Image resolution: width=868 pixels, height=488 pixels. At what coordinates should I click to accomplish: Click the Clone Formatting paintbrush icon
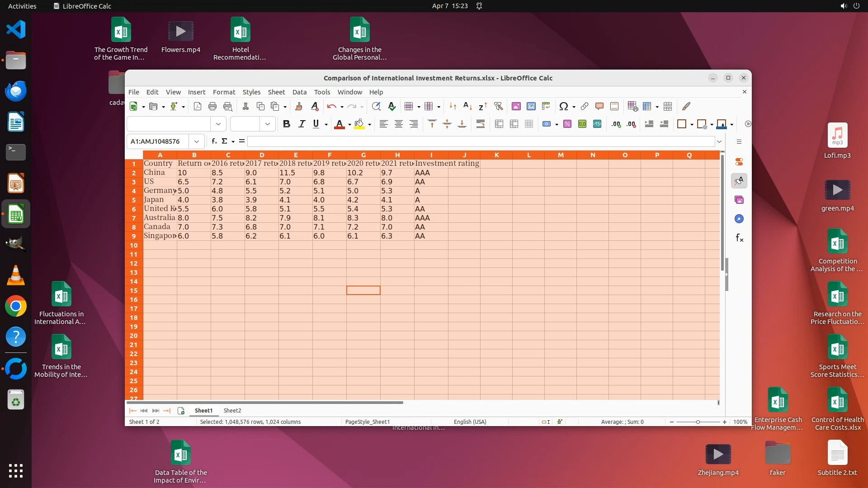tap(298, 107)
